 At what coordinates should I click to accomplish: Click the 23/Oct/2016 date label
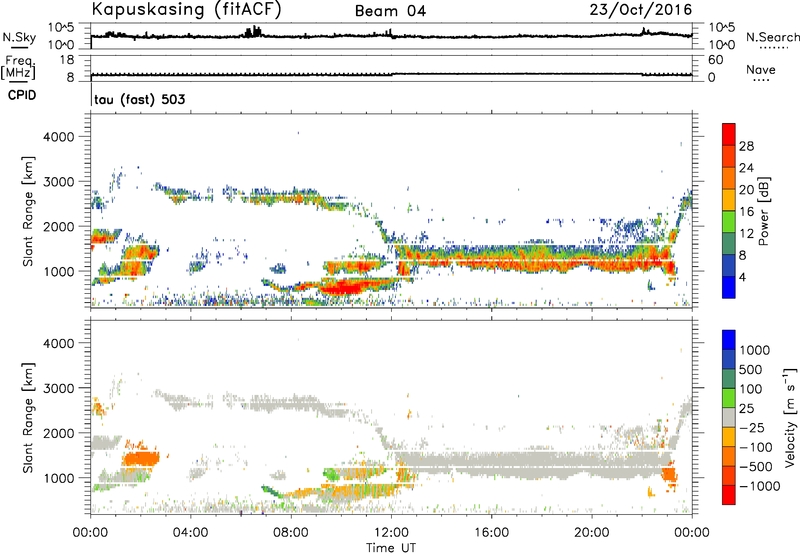click(x=641, y=9)
